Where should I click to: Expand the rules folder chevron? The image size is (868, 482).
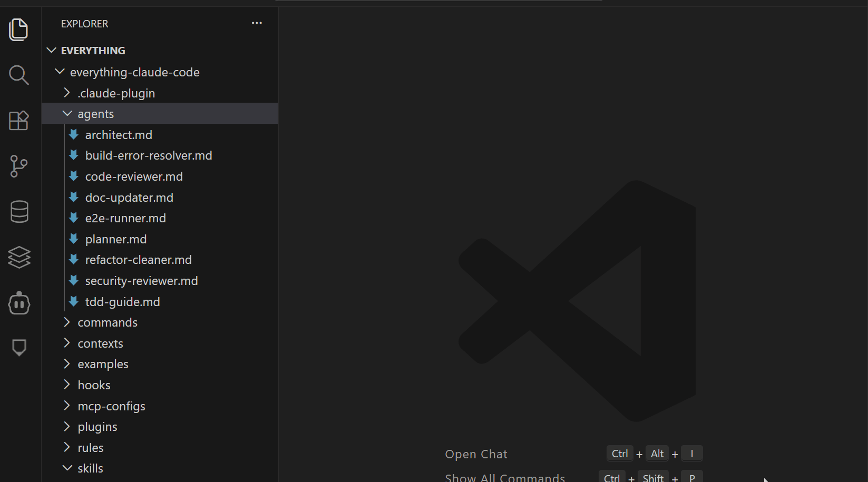point(67,447)
